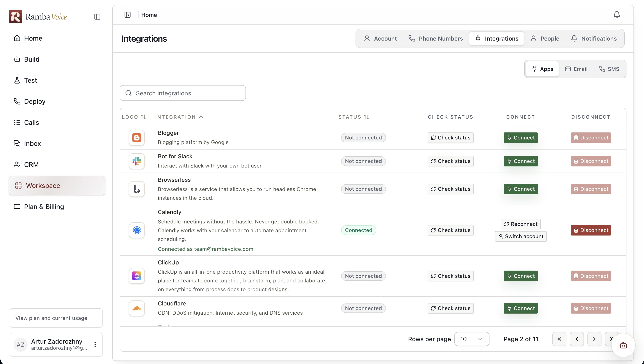Screen dimensions: 644x364
Task: Click 'Page 2 of 11' text
Action: pos(521,339)
